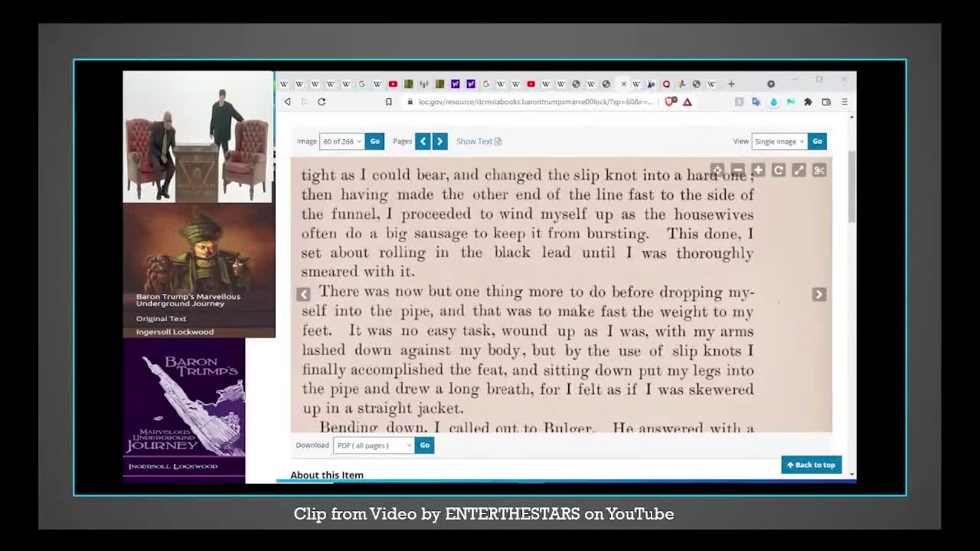
Task: Go to next image with right overlay arrow
Action: [819, 294]
